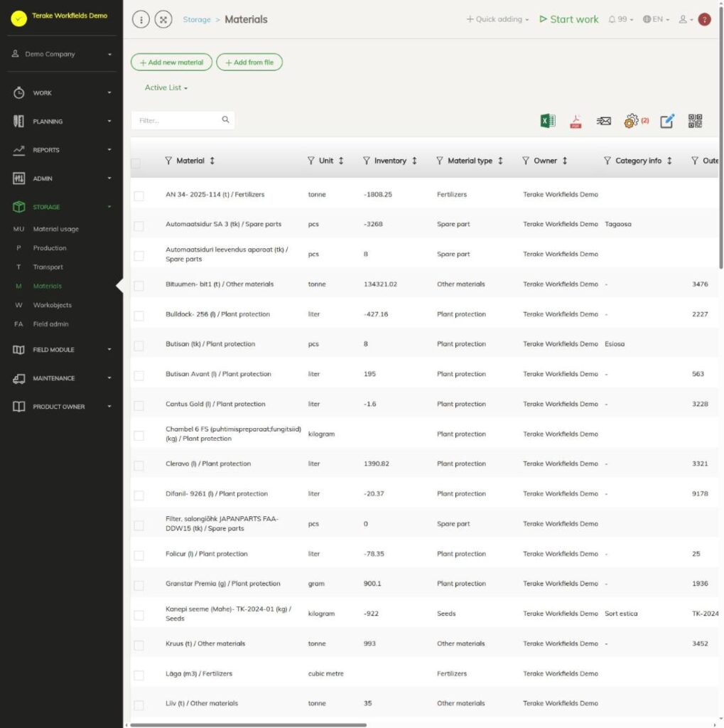Click the Terake Workfields yellow logo
724x728 pixels.
(19, 18)
